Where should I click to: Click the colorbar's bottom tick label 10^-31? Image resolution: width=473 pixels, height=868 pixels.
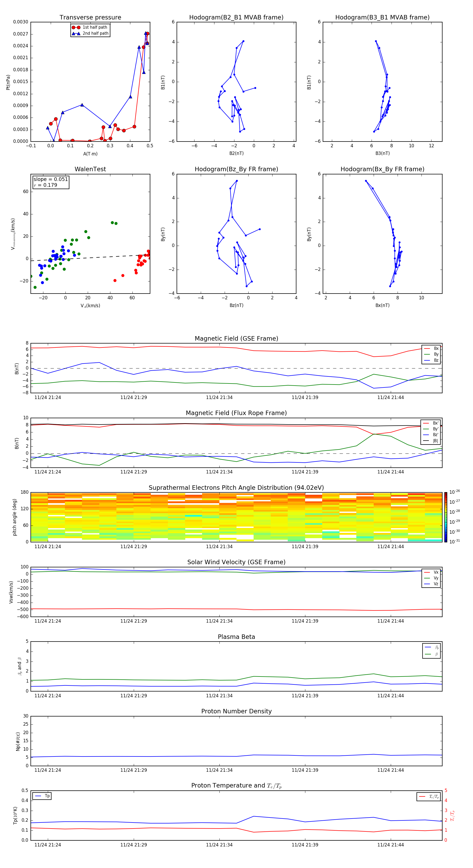point(455,542)
